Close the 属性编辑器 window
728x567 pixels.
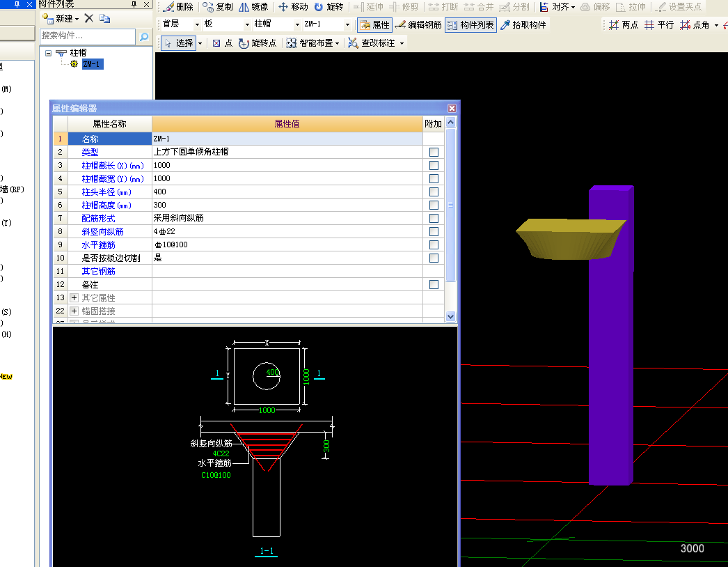point(452,108)
